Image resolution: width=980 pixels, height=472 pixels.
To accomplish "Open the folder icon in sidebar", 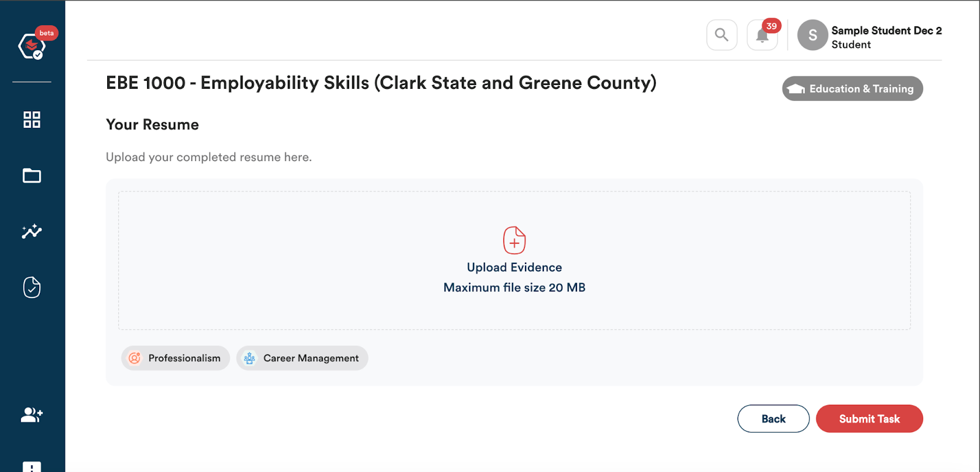I will click(x=32, y=176).
